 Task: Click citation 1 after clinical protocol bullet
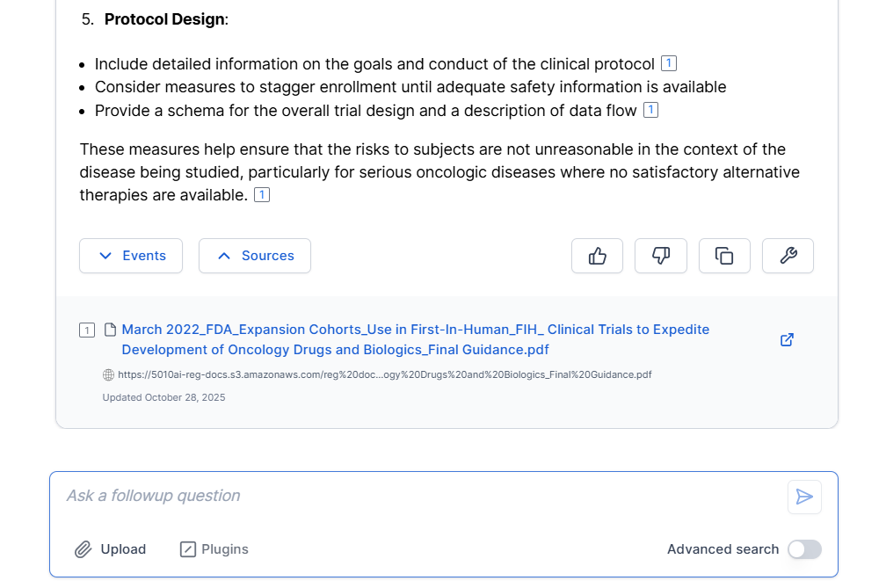pyautogui.click(x=669, y=63)
